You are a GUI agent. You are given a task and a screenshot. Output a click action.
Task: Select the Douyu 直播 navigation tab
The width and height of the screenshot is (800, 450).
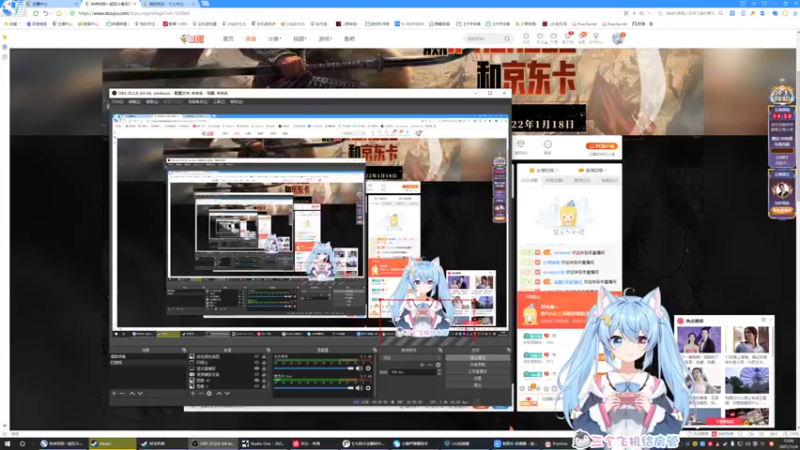pyautogui.click(x=251, y=39)
